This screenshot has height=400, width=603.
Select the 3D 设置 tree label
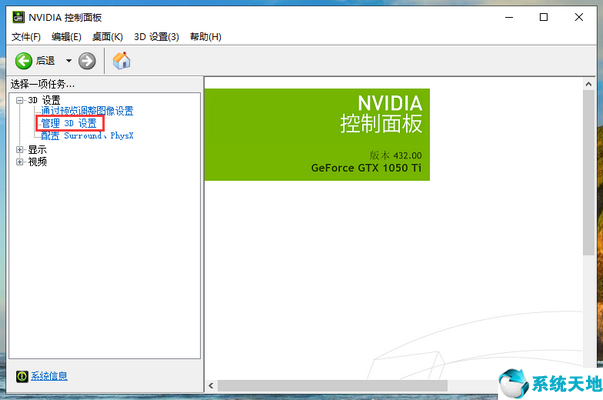(44, 100)
